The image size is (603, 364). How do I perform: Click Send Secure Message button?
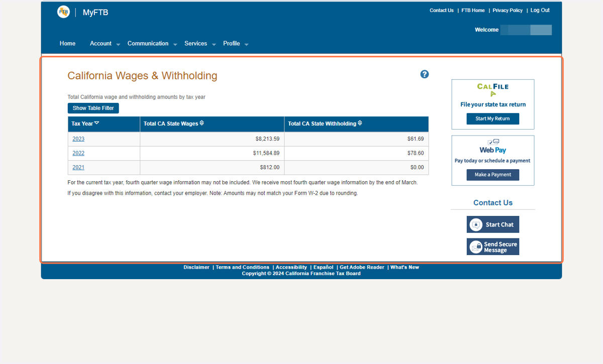493,247
